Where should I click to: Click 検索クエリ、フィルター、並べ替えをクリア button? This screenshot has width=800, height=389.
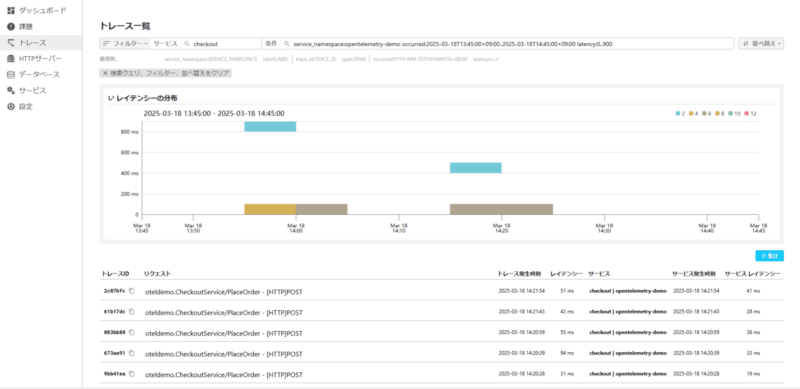point(166,73)
